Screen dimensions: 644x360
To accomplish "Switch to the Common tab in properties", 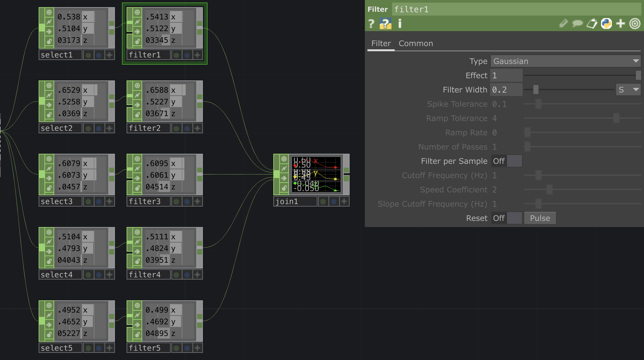I will click(x=415, y=43).
